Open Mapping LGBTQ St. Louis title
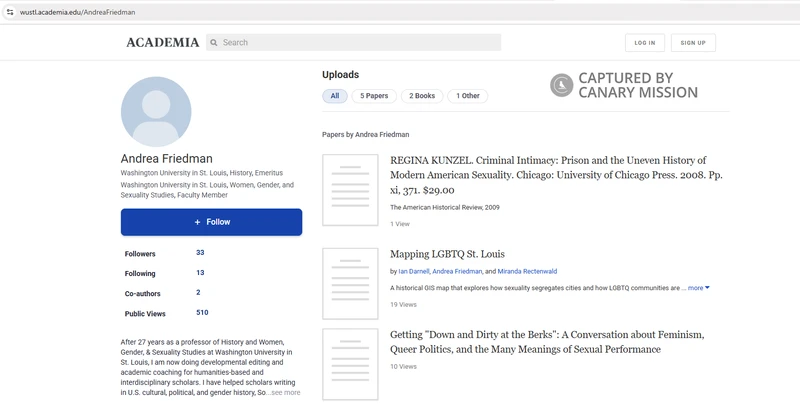Viewport: 800px width, 405px height. click(x=447, y=254)
